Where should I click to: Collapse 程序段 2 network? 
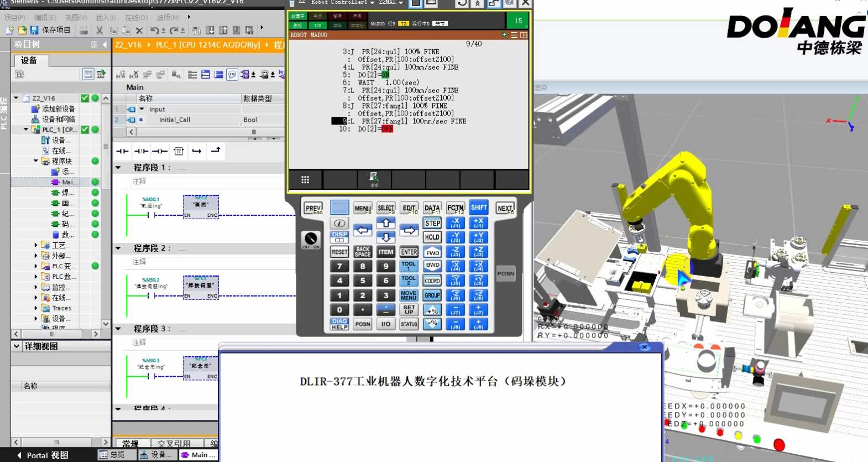(x=118, y=248)
